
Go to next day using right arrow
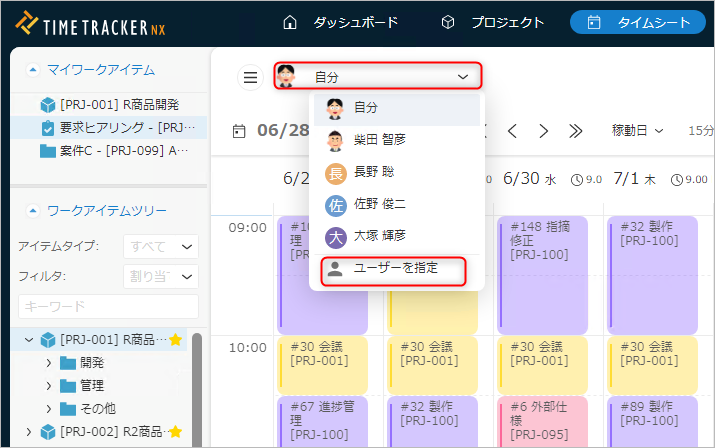click(x=543, y=131)
